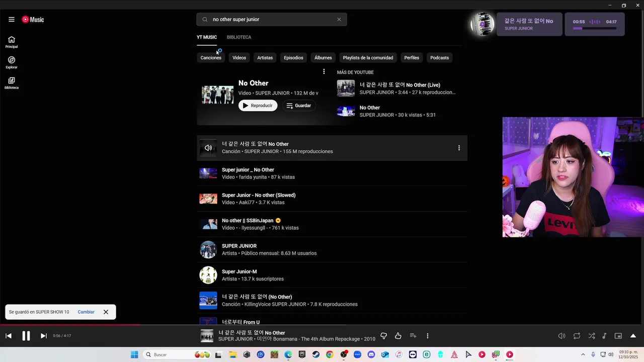Open SUPER JUNIOR artist result
Image resolution: width=644 pixels, height=362 pixels.
tap(332, 249)
